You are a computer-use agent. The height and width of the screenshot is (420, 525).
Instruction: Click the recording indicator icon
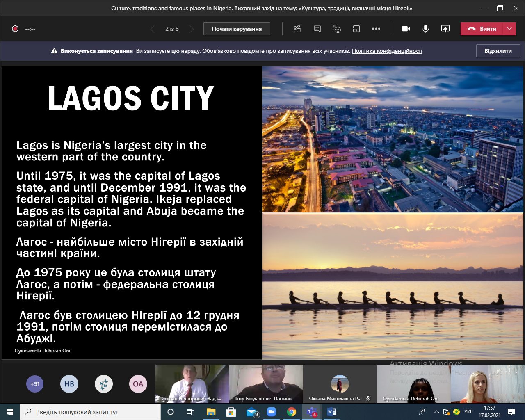point(15,29)
